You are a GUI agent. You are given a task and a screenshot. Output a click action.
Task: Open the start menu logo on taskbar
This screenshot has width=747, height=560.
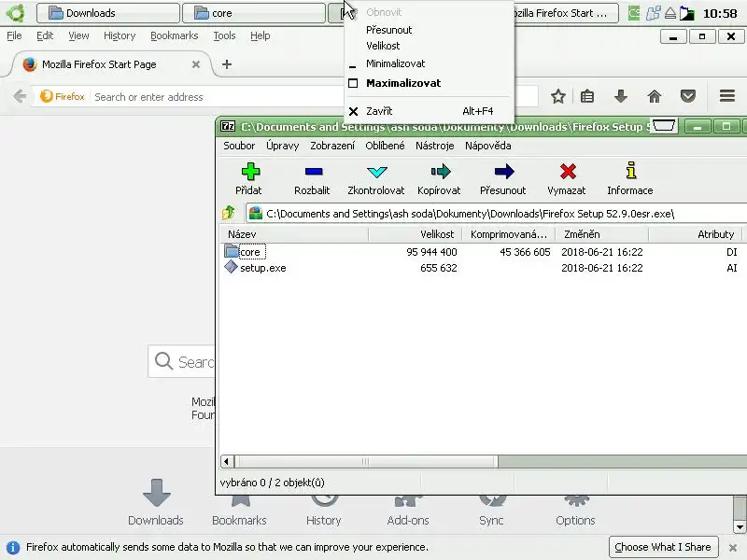pyautogui.click(x=15, y=13)
